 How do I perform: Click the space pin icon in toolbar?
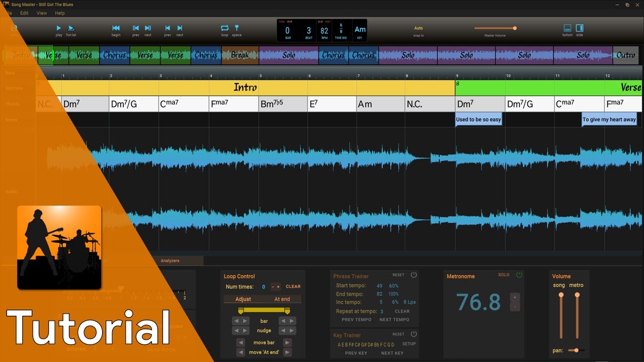coord(236,28)
